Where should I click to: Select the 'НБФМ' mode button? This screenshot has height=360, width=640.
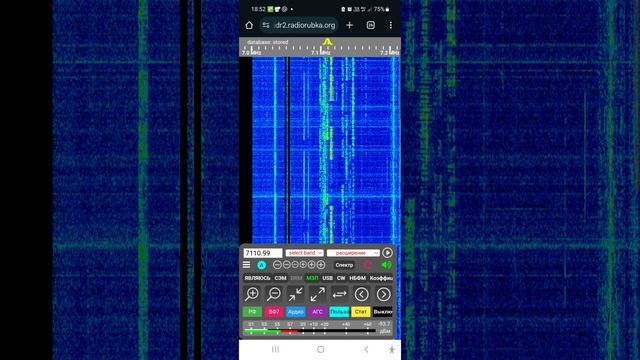tap(358, 278)
